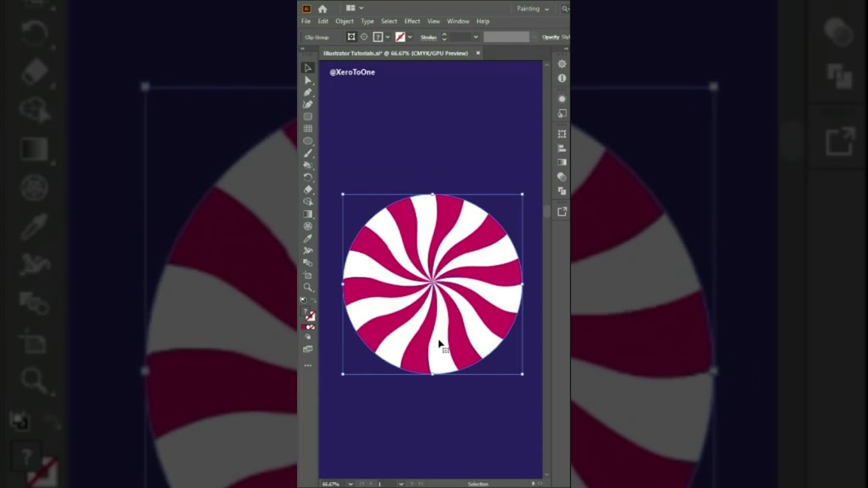Open the search icon in title bar
This screenshot has height=488, width=868.
565,9
